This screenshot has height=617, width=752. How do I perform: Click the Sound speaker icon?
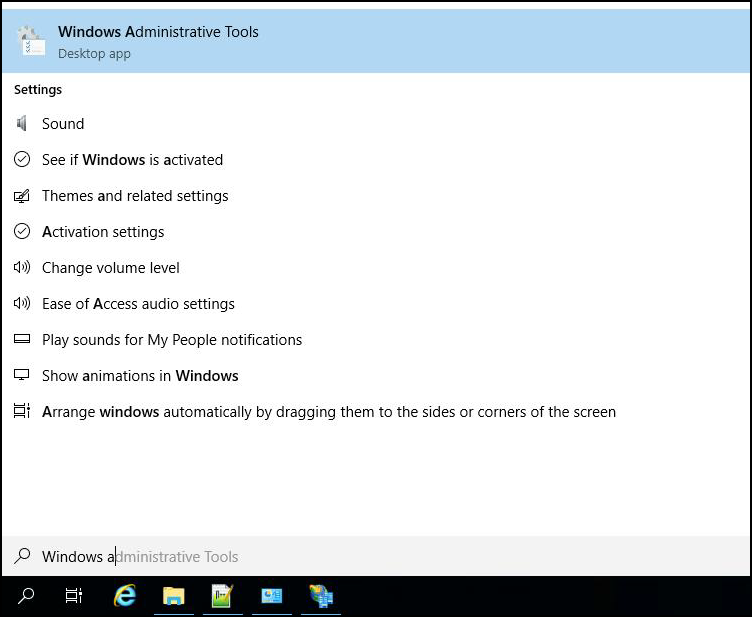(22, 124)
